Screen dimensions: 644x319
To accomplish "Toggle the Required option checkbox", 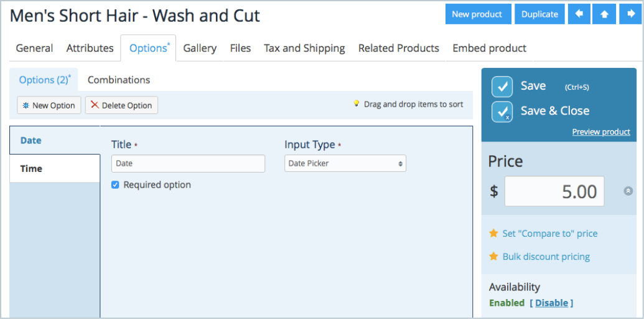I will coord(115,185).
